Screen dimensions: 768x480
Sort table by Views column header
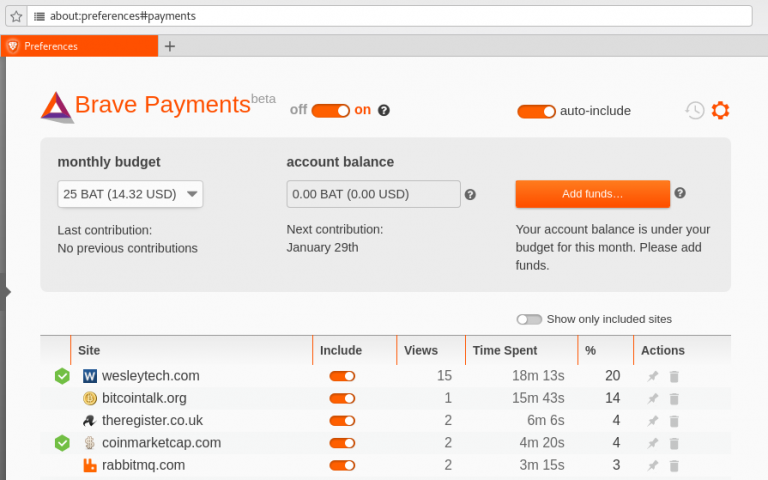pos(420,350)
